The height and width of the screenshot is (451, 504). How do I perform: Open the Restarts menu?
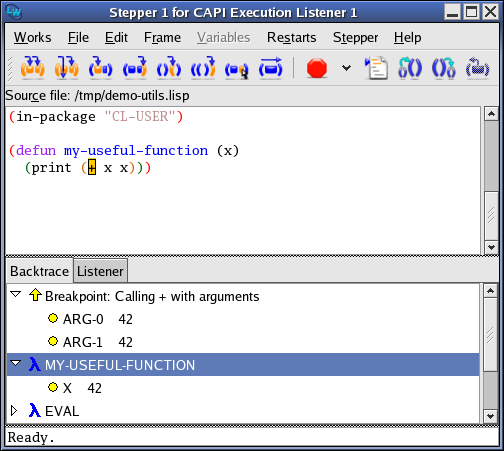coord(291,37)
